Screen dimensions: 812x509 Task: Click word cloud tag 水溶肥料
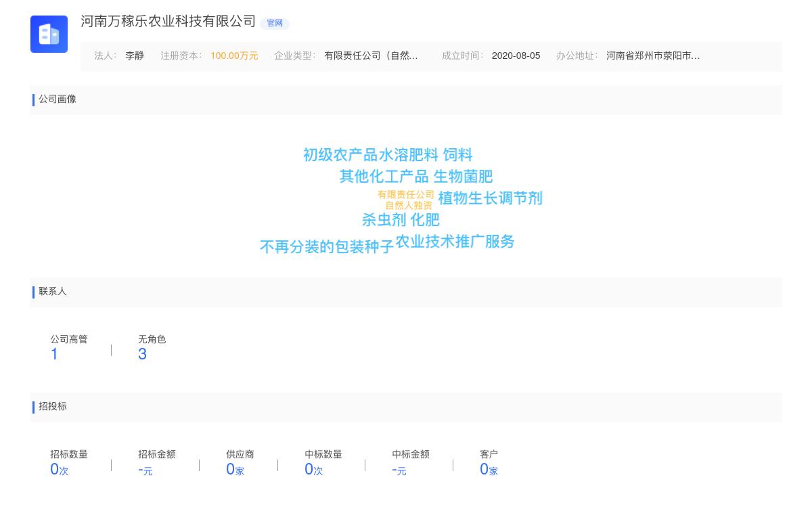(x=409, y=155)
